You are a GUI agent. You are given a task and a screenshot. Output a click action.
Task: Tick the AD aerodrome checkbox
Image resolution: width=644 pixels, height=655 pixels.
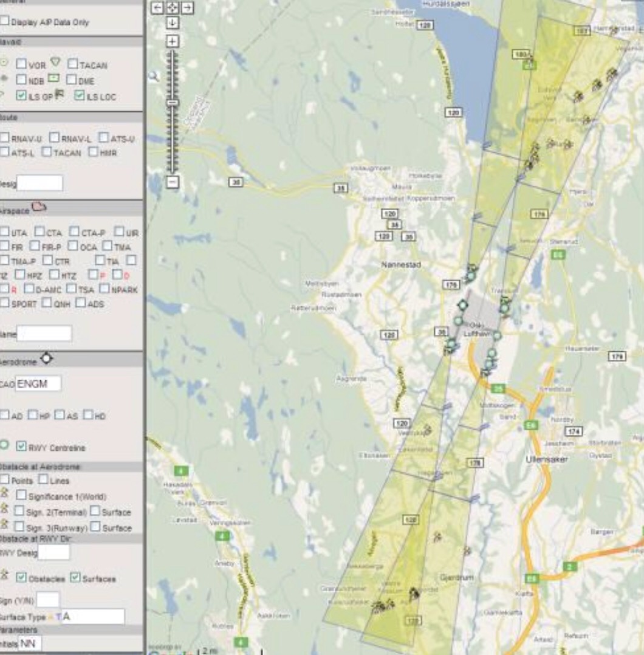click(x=5, y=414)
